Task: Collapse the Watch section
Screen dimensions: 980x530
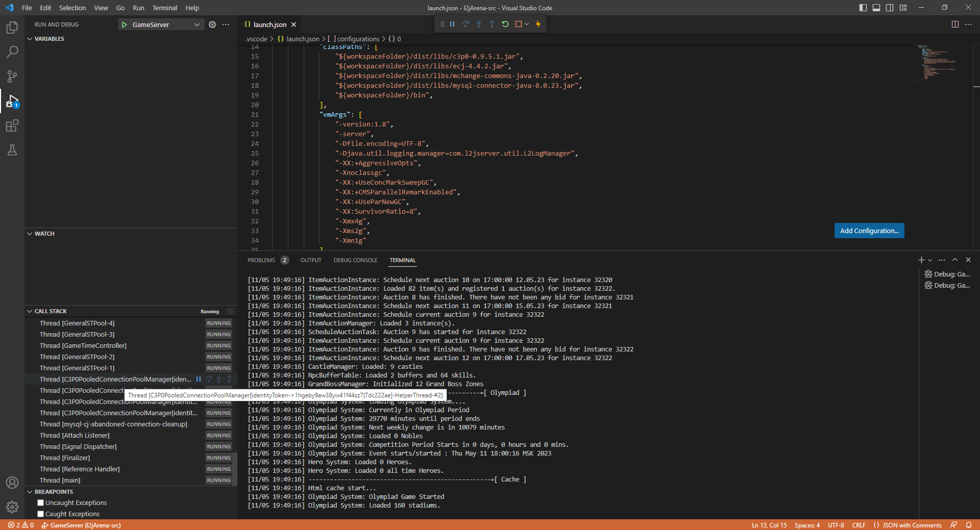Action: click(x=30, y=234)
